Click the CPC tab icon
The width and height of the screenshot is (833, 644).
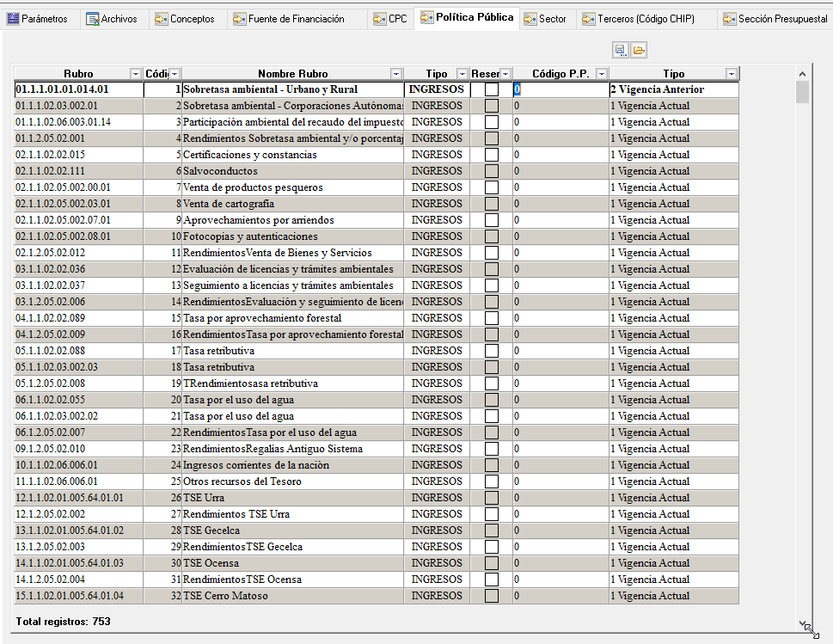tap(379, 19)
